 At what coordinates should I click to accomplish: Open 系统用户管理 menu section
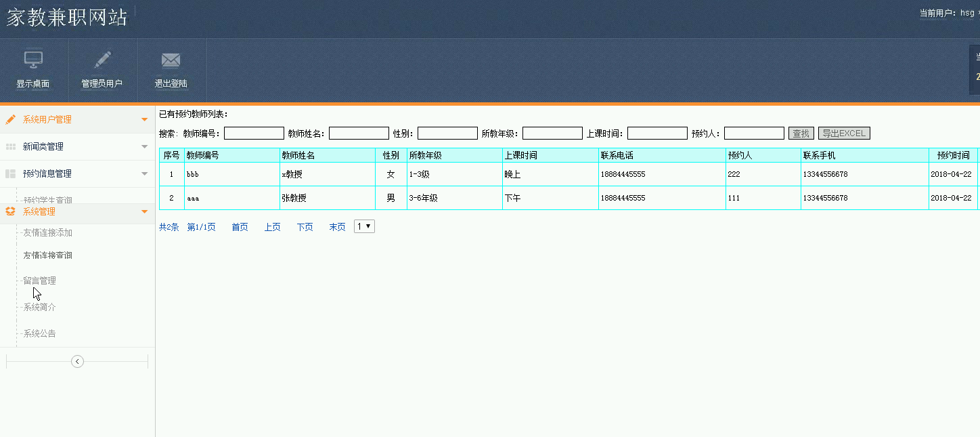(77, 119)
